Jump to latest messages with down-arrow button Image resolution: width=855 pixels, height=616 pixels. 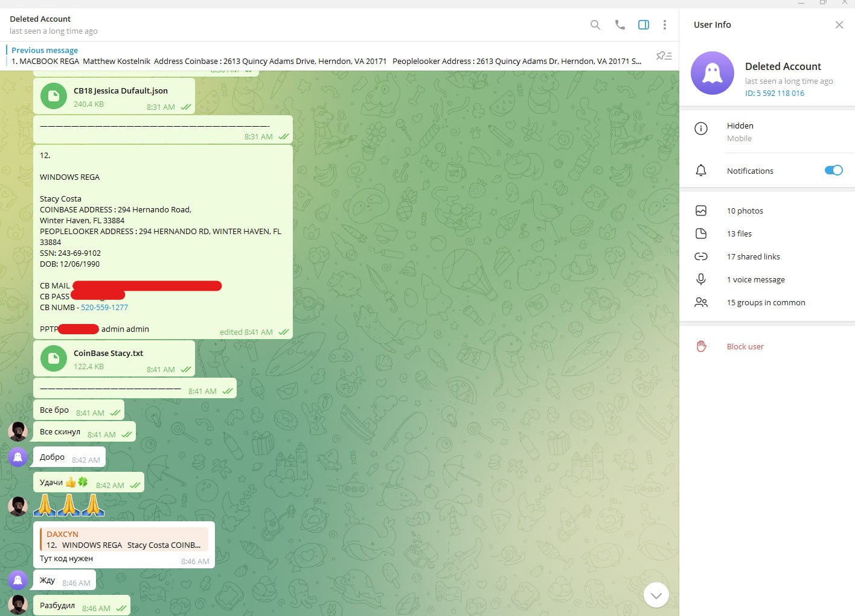pyautogui.click(x=656, y=595)
